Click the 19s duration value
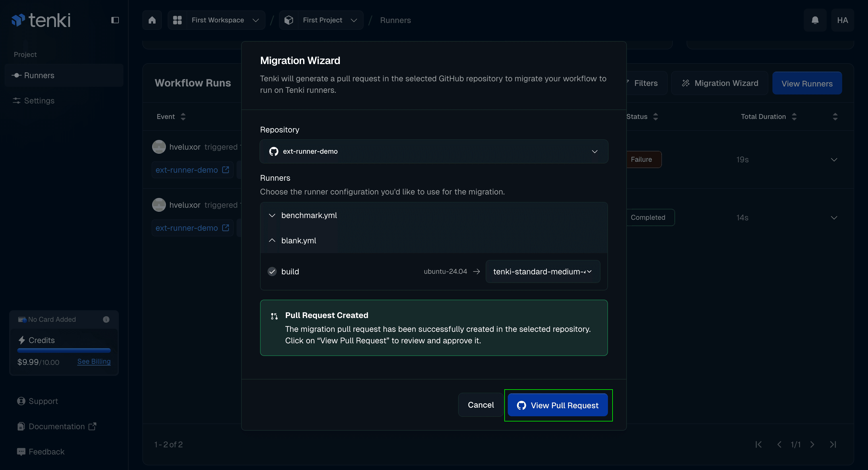Viewport: 868px width, 470px height. click(742, 159)
